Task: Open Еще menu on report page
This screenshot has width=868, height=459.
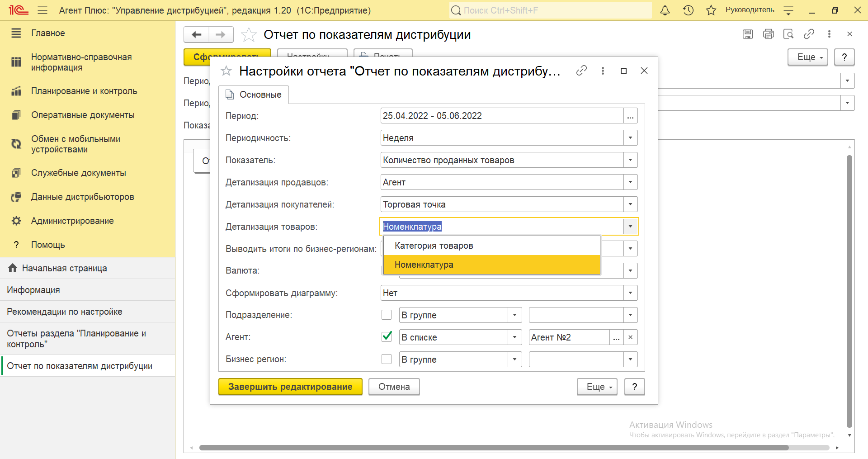Action: coord(808,57)
